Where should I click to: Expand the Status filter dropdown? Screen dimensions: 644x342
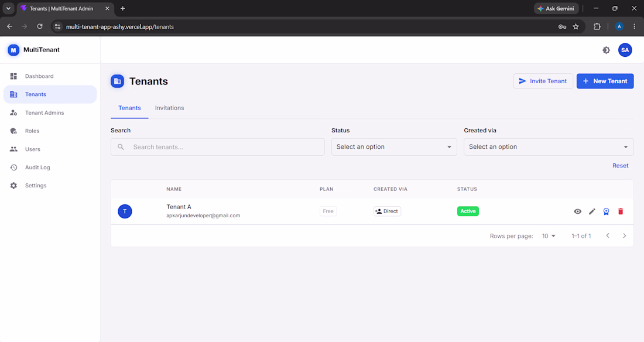394,147
